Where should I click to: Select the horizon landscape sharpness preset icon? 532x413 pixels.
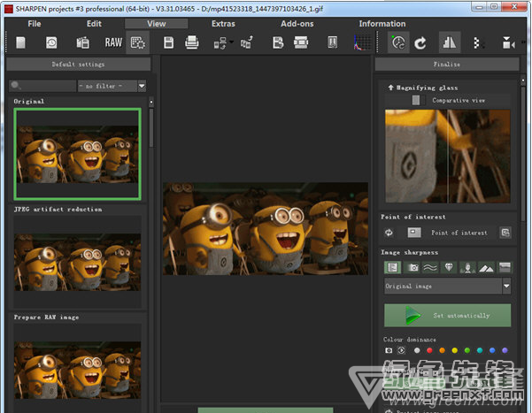tap(505, 268)
